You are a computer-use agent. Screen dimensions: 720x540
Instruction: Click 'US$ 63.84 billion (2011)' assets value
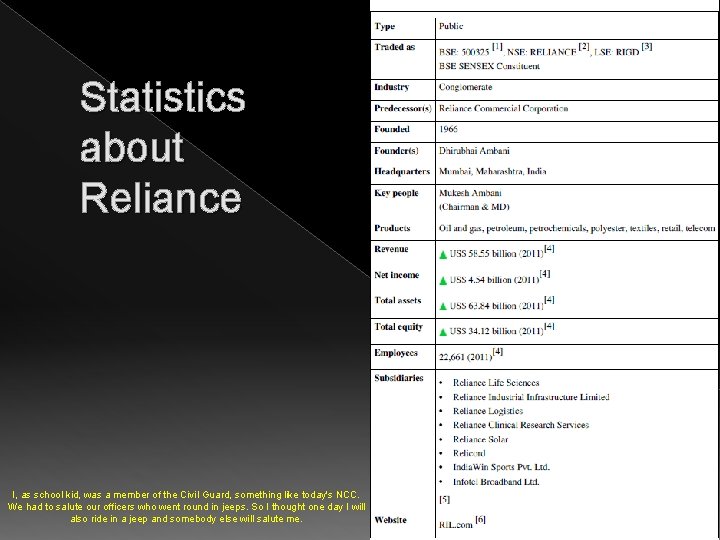pyautogui.click(x=496, y=306)
